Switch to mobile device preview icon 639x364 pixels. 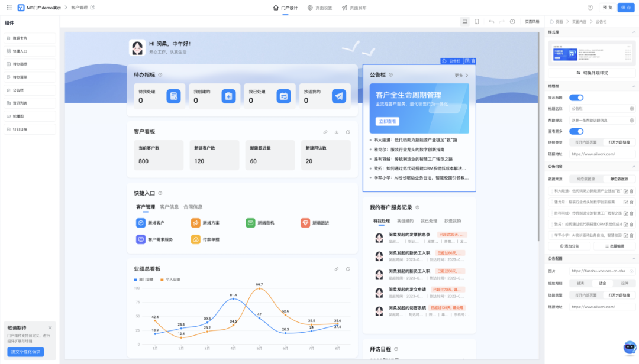coord(477,21)
